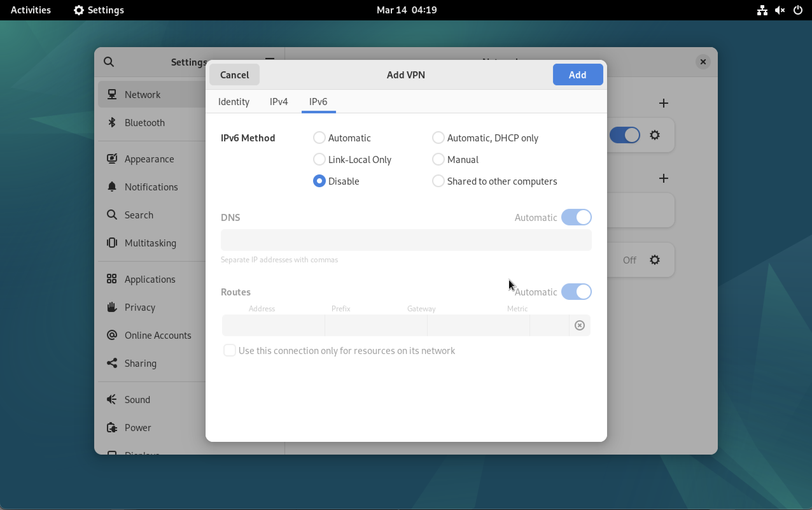
Task: Open the wired connection gear settings
Action: 654,135
